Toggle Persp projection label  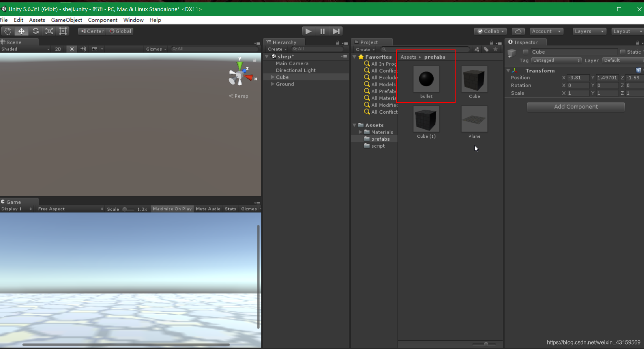239,96
